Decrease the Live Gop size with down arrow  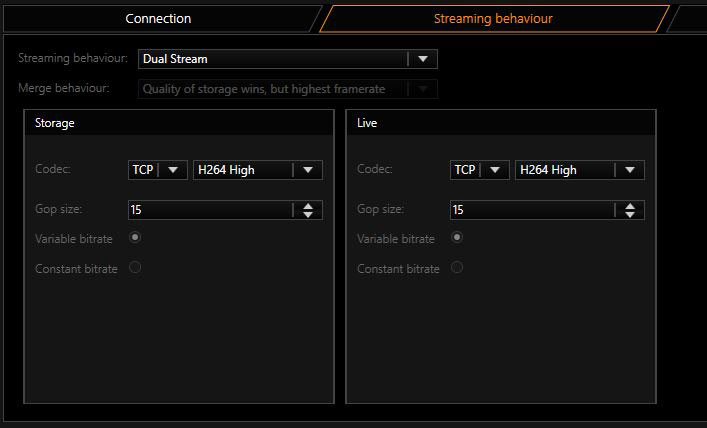(x=630, y=215)
